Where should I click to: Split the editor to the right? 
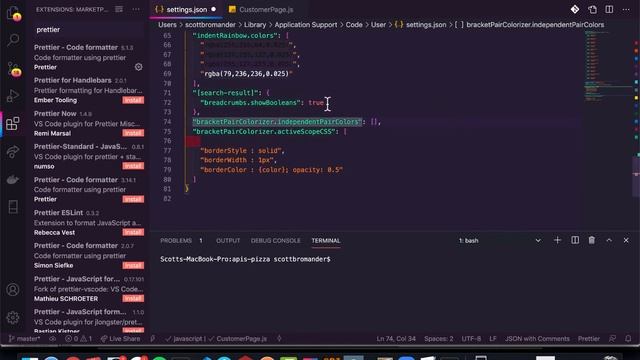[609, 9]
